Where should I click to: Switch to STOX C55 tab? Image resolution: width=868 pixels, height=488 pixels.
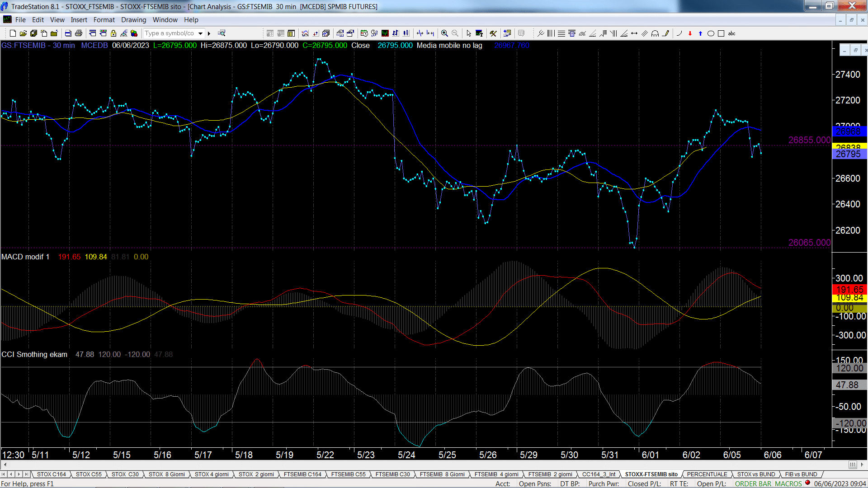point(89,474)
